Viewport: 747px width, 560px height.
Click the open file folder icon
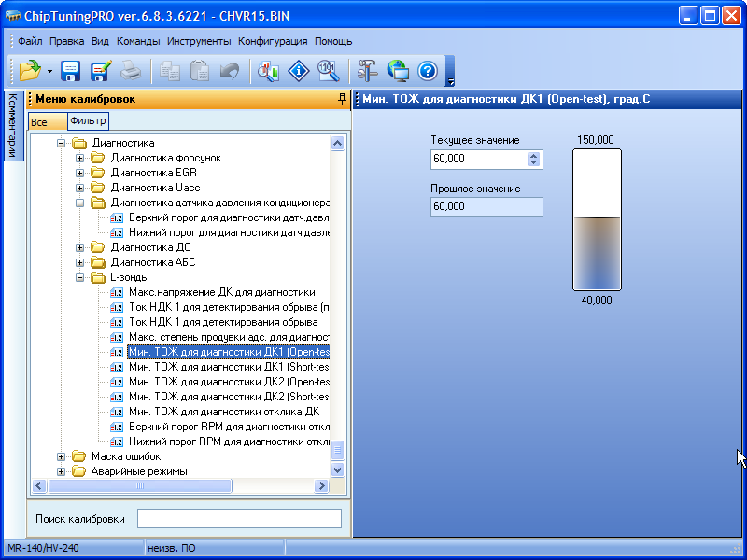coord(29,70)
